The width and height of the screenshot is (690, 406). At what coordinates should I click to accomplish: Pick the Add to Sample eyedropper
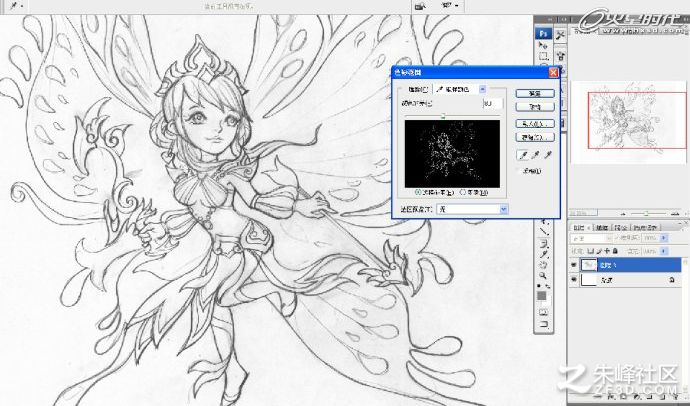(x=535, y=155)
